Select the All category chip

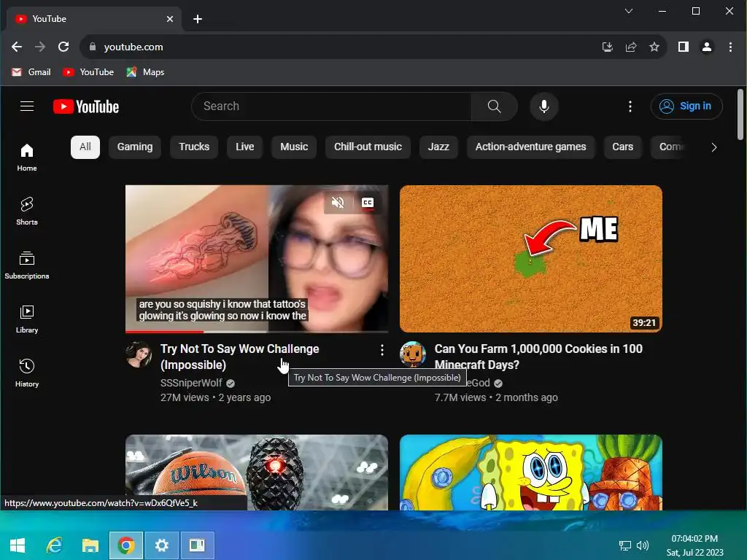(x=85, y=147)
